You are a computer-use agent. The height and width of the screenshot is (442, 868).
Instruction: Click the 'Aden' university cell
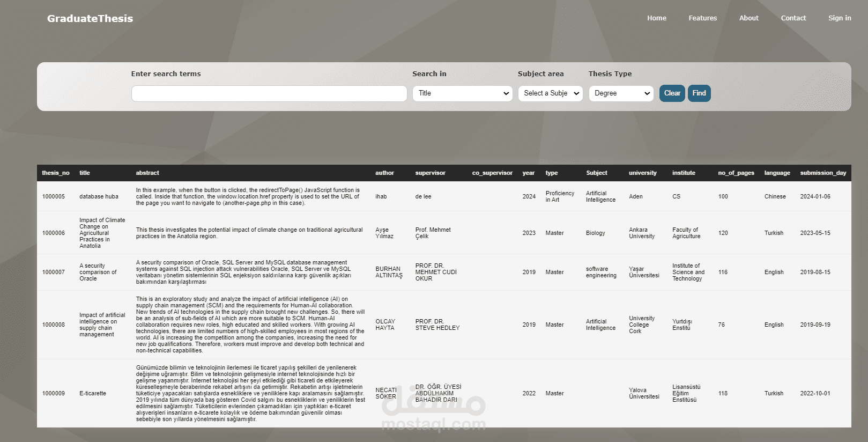click(x=636, y=196)
